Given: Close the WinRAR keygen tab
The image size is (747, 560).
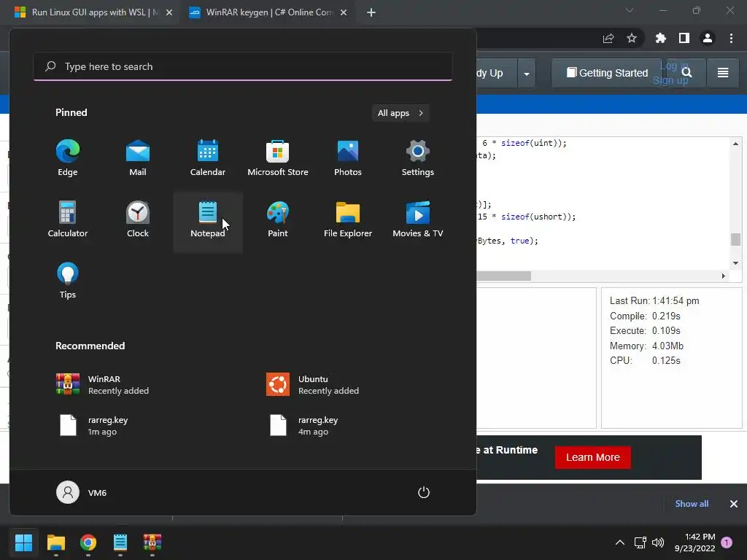Looking at the screenshot, I should click(x=344, y=13).
